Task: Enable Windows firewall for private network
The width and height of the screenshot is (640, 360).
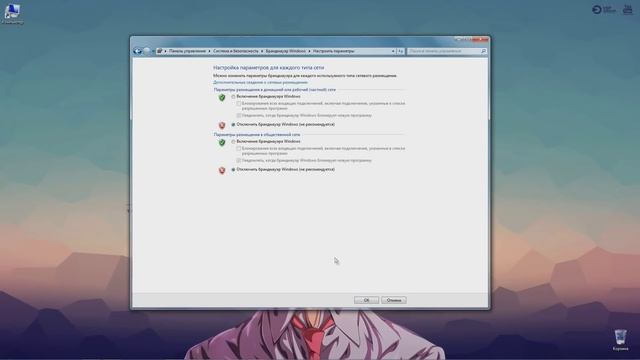Action: pyautogui.click(x=233, y=97)
